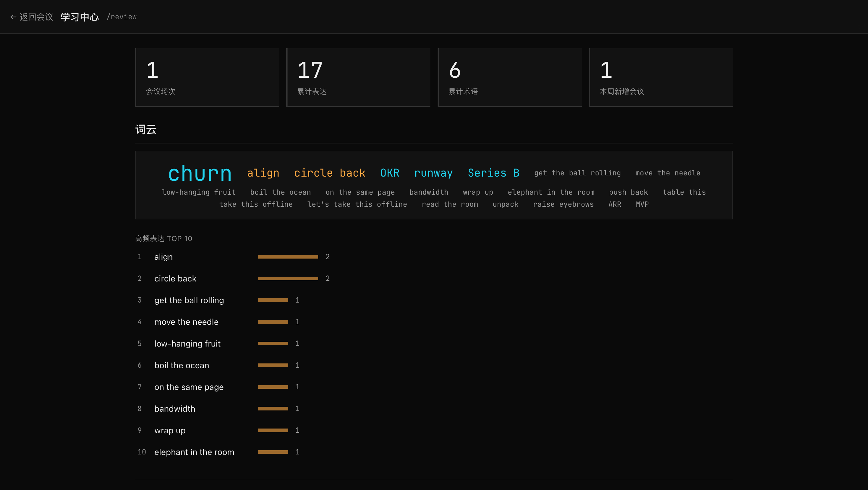Click 'circle back' in the word cloud

click(330, 173)
